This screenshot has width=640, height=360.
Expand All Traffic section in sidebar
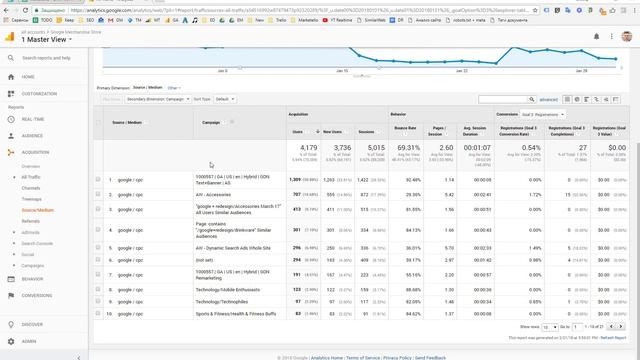click(x=14, y=177)
